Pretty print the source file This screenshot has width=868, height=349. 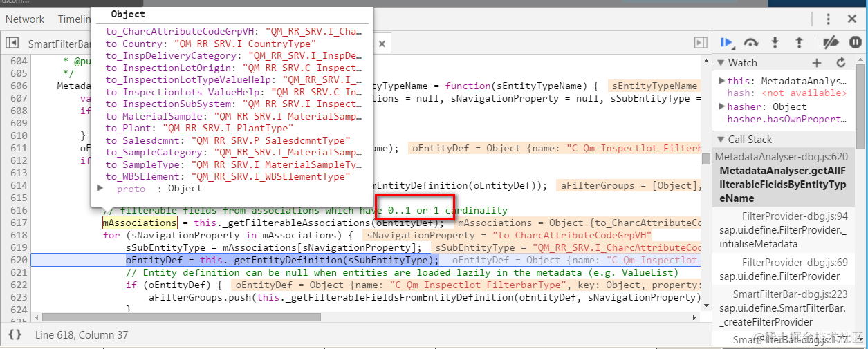click(15, 334)
